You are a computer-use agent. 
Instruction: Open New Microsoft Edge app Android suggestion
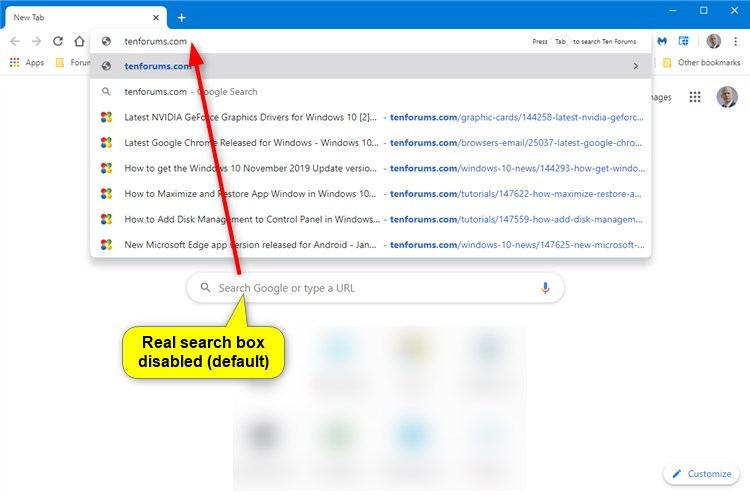[x=371, y=244]
